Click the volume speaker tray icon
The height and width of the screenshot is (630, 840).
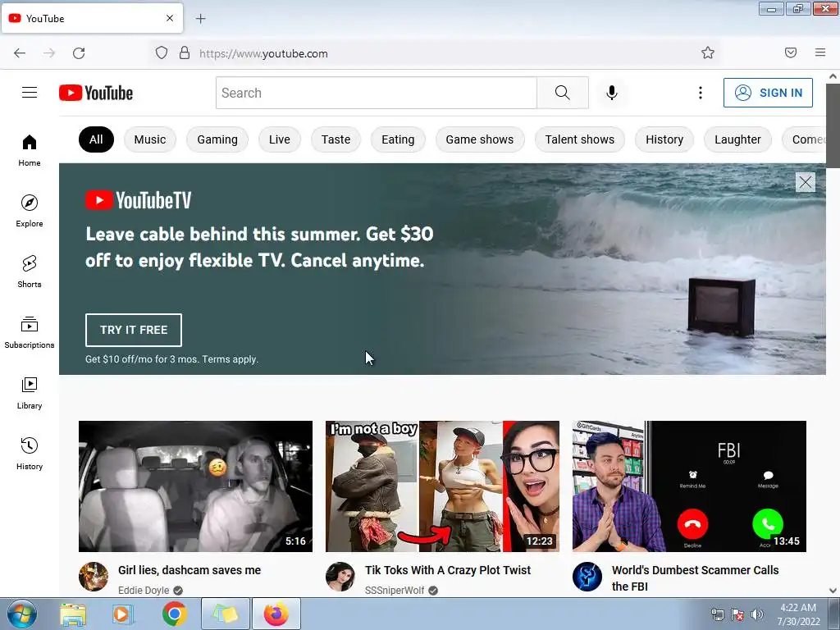757,615
